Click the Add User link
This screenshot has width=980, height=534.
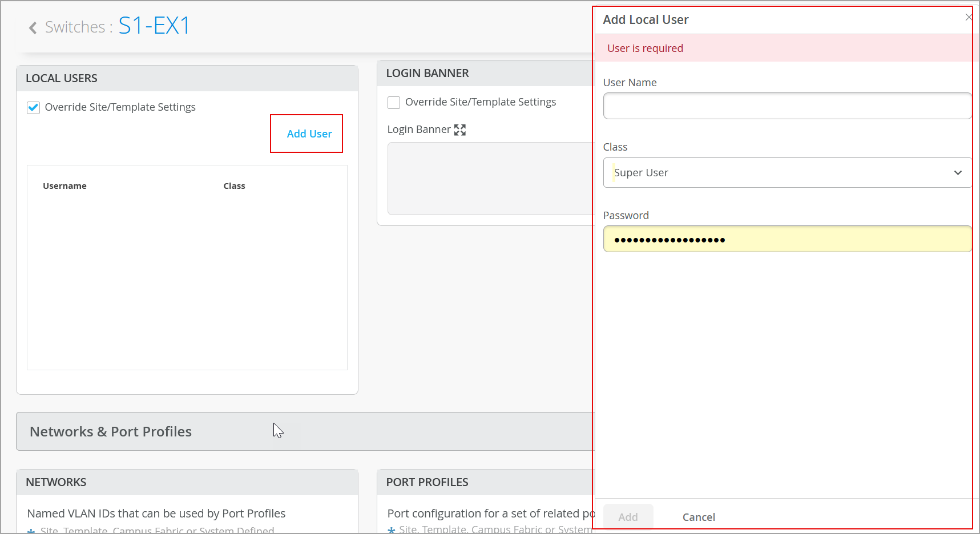click(x=309, y=133)
